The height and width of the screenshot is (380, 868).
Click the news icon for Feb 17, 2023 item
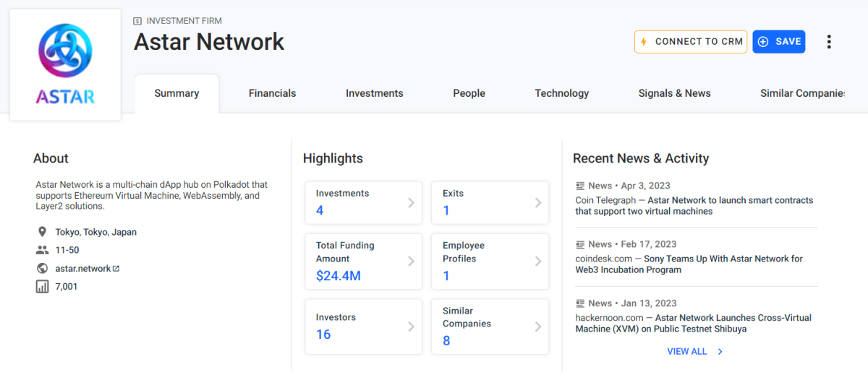580,244
